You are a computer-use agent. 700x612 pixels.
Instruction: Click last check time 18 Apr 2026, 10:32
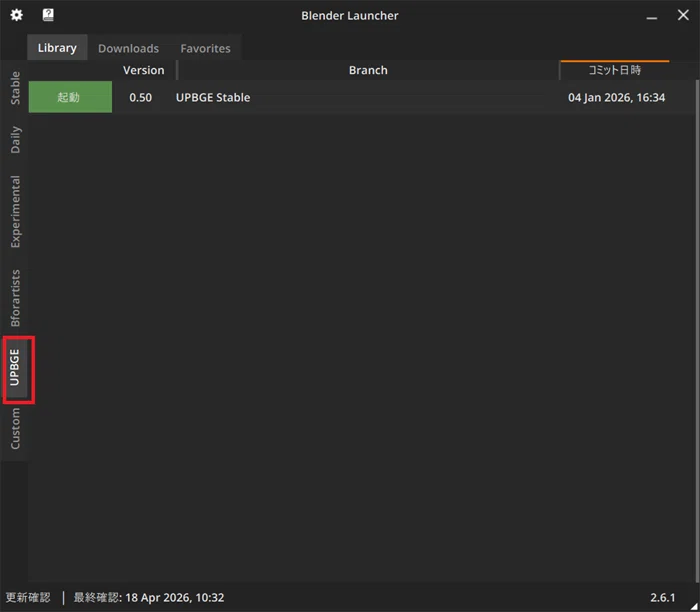point(175,597)
